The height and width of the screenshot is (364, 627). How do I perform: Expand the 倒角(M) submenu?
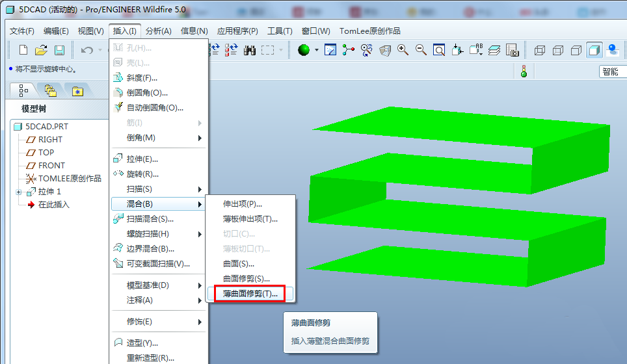click(x=158, y=138)
